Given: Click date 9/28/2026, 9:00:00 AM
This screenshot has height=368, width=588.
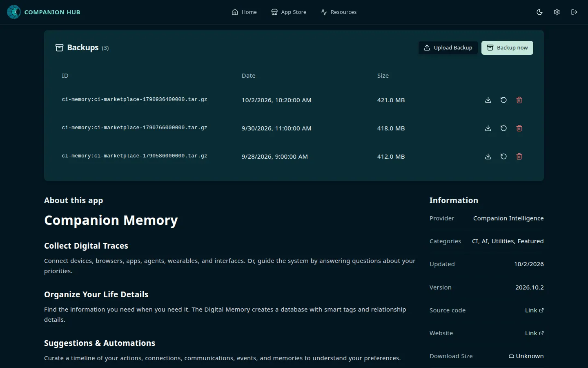Looking at the screenshot, I should click(x=275, y=157).
